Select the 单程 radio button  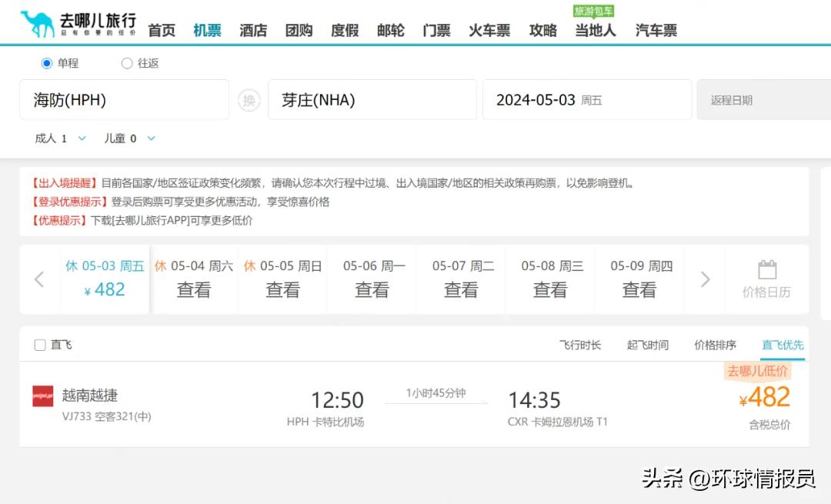pyautogui.click(x=48, y=63)
